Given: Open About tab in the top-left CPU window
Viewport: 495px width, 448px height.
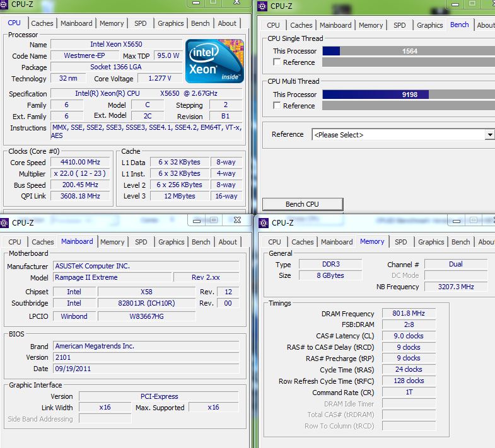Looking at the screenshot, I should click(227, 23).
